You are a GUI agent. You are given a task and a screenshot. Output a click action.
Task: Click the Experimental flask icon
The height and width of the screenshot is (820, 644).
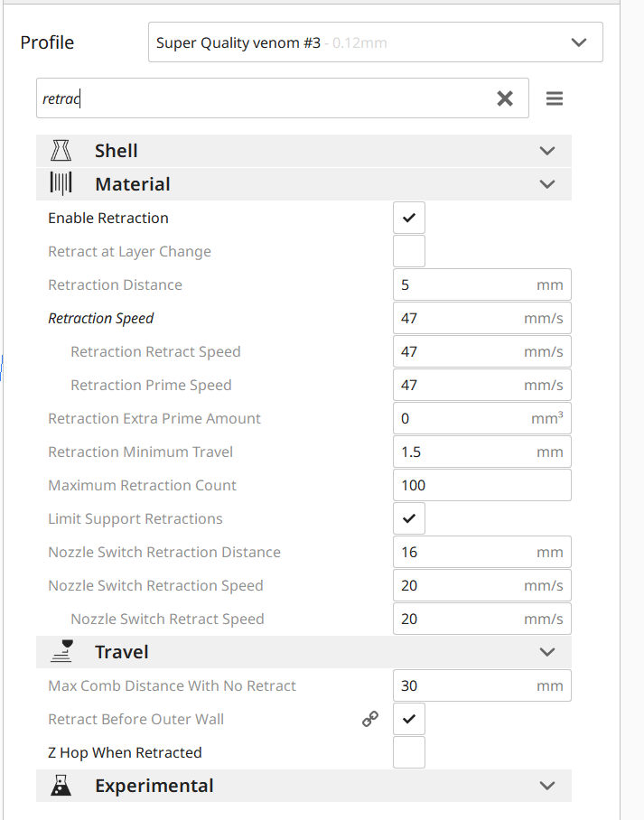pyautogui.click(x=61, y=786)
